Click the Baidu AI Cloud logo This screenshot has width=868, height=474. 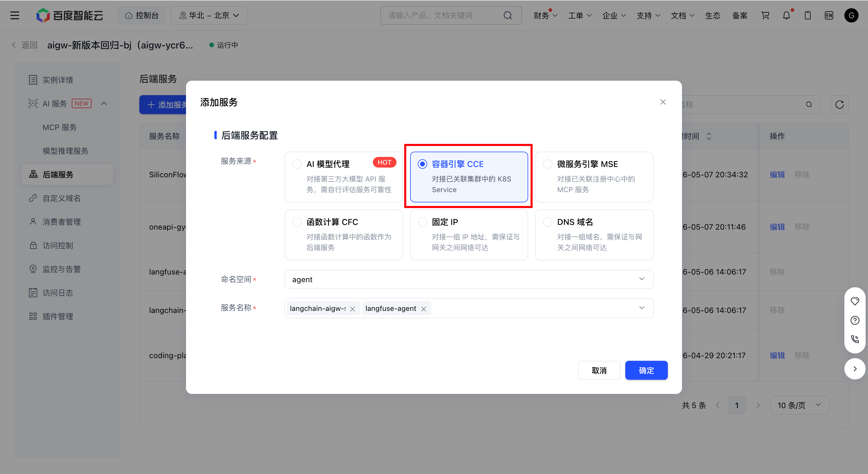click(70, 16)
